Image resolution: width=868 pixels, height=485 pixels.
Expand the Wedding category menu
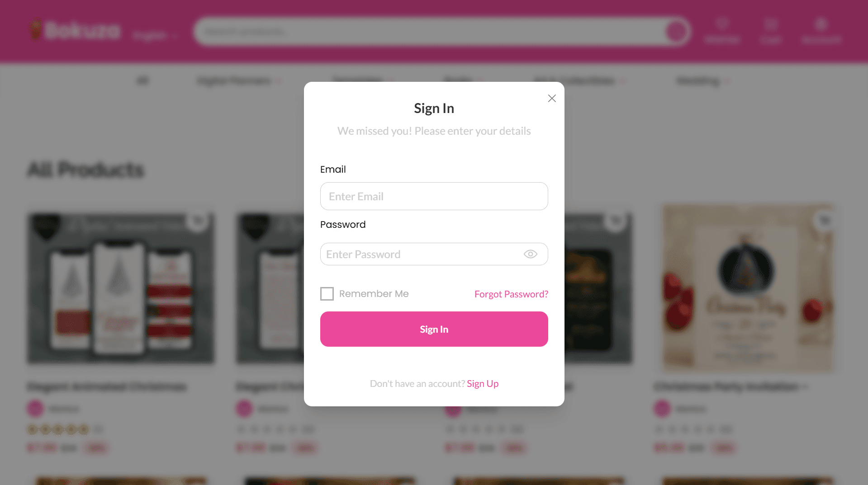(x=703, y=81)
